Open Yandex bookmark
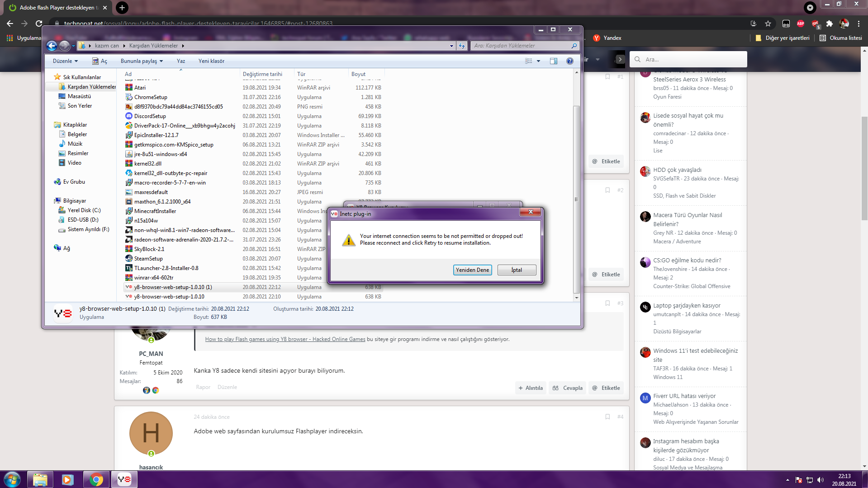868x488 pixels. tap(607, 38)
